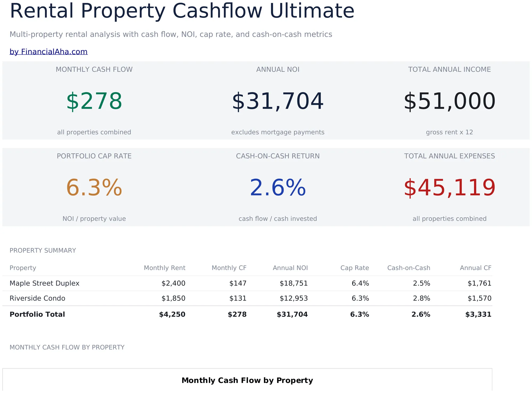Click the Annual NOI column header

pos(290,268)
